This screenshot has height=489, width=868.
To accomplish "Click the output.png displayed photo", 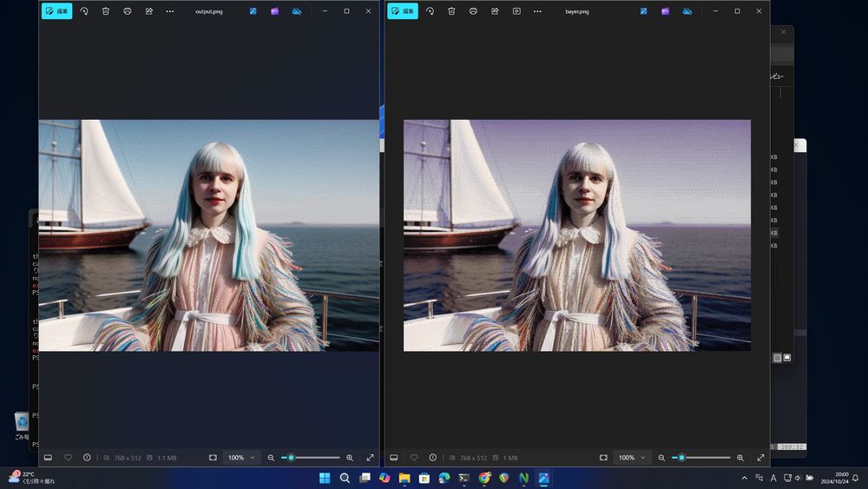I will [x=208, y=235].
